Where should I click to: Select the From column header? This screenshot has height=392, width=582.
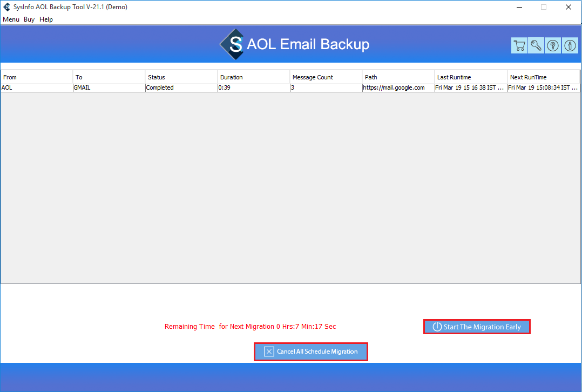point(37,77)
